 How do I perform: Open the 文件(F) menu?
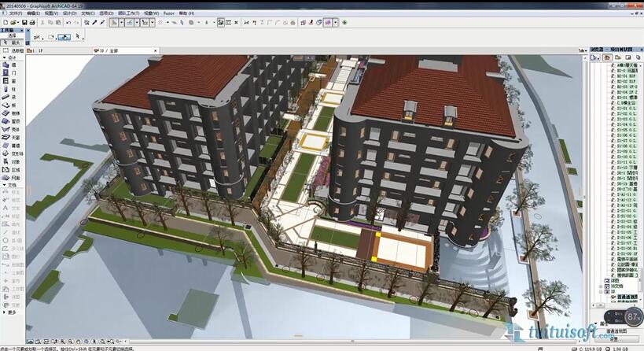[x=15, y=13]
